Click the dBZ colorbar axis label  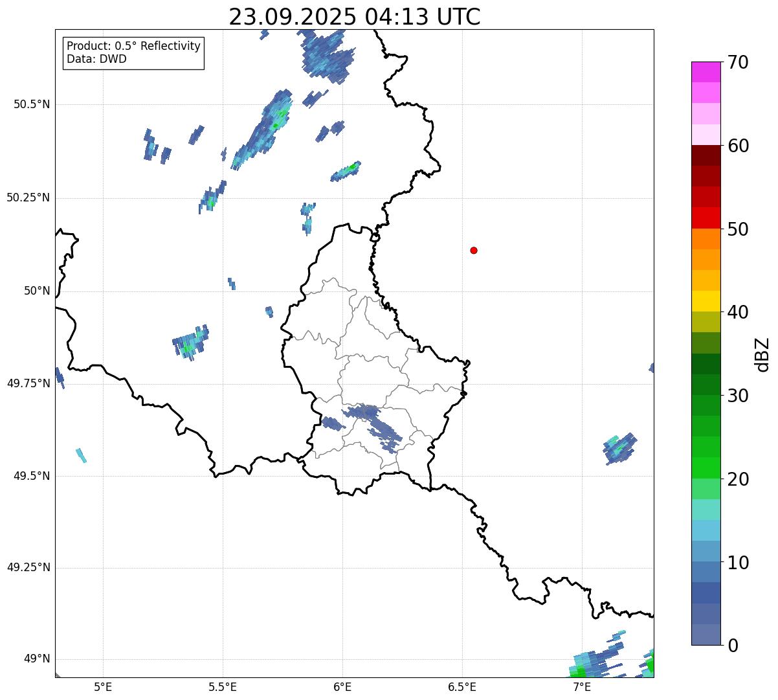[x=762, y=354]
